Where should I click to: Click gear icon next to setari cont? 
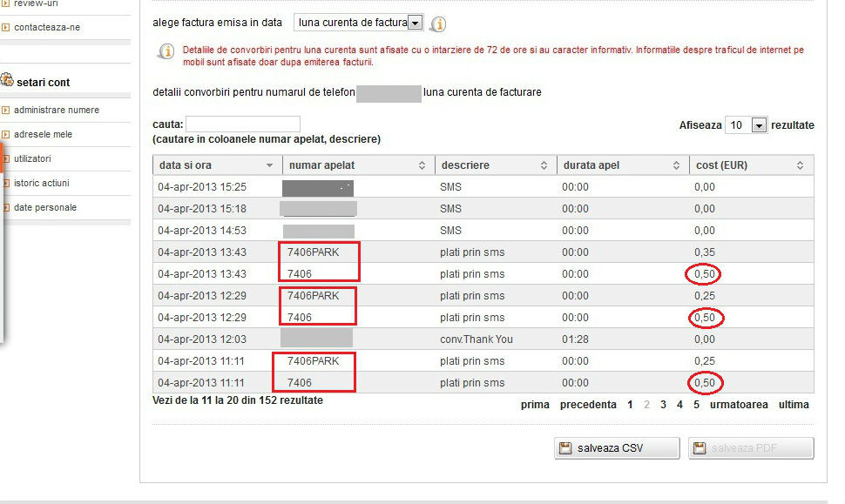[7, 81]
